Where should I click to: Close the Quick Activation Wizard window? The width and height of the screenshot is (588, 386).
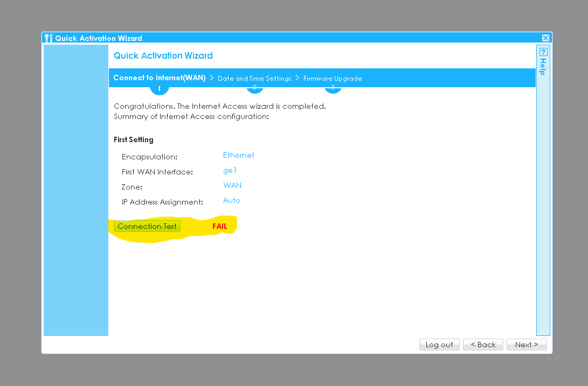point(545,38)
